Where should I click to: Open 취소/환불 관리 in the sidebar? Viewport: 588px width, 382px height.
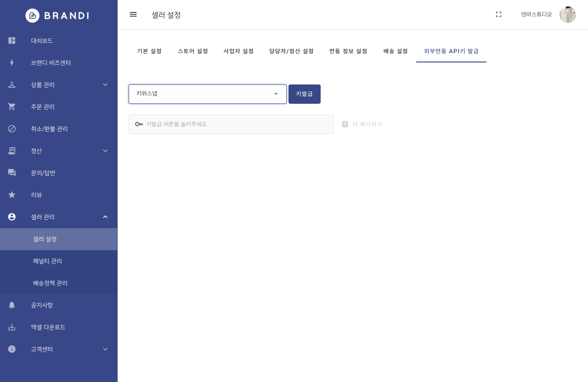point(58,129)
